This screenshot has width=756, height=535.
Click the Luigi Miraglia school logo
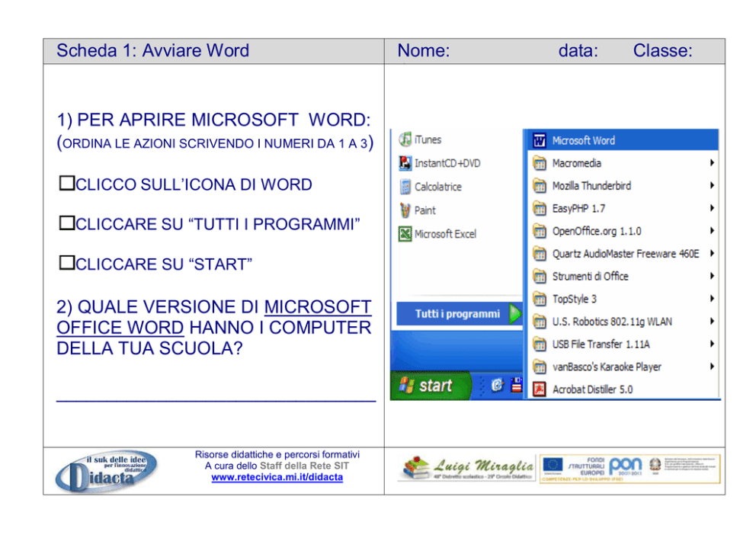pos(466,469)
